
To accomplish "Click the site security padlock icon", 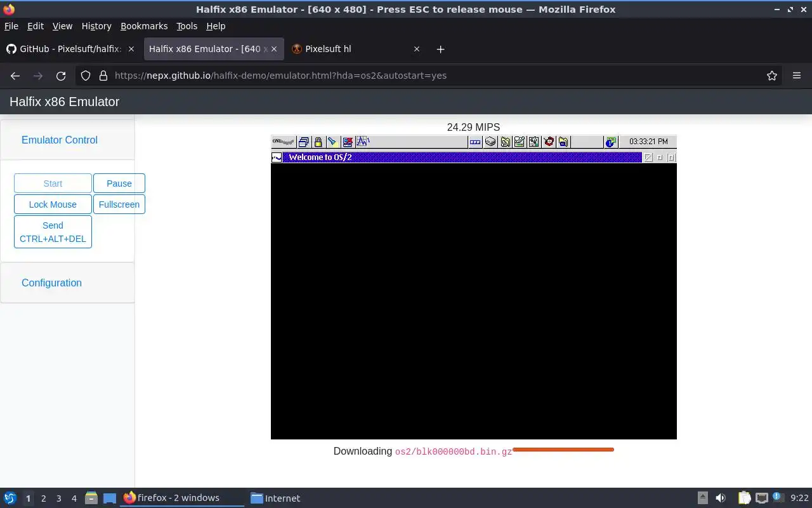I will (x=103, y=76).
